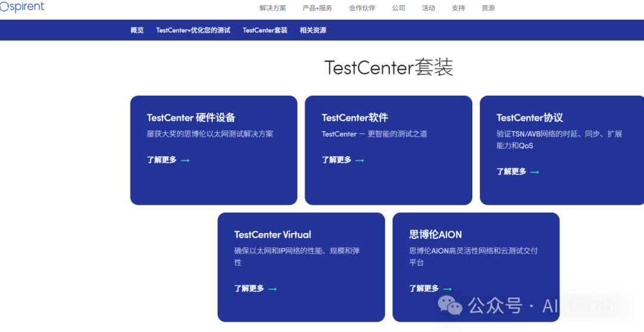Screen dimensions: 644x332
Task: Select the 概览 tab
Action: tap(137, 30)
